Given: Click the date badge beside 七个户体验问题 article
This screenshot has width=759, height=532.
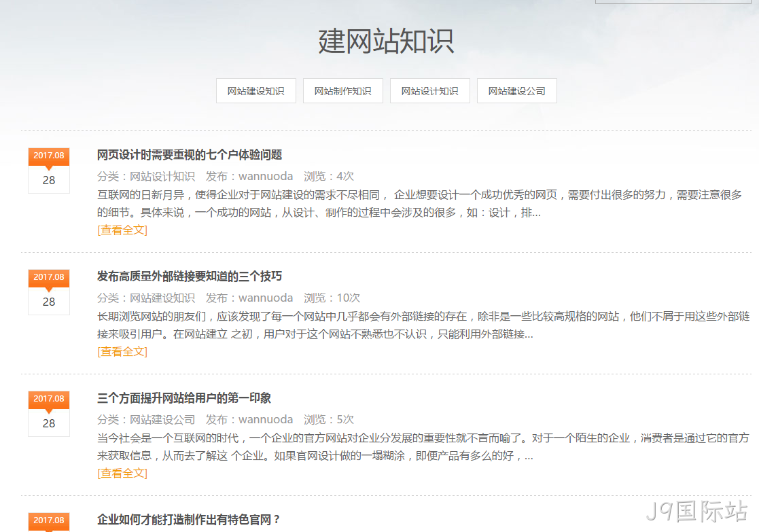Looking at the screenshot, I should click(x=49, y=171).
